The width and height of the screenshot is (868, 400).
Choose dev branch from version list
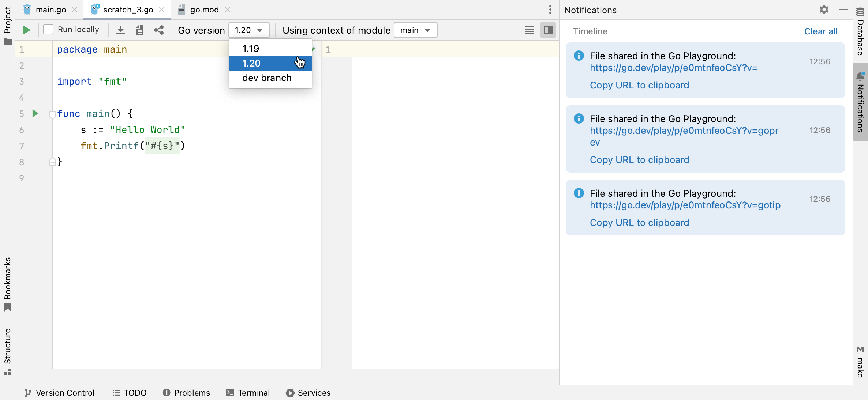[x=267, y=78]
